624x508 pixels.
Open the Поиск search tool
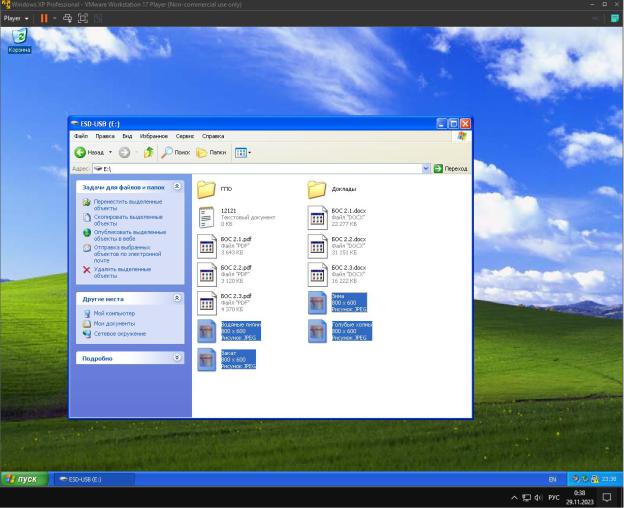pos(176,152)
